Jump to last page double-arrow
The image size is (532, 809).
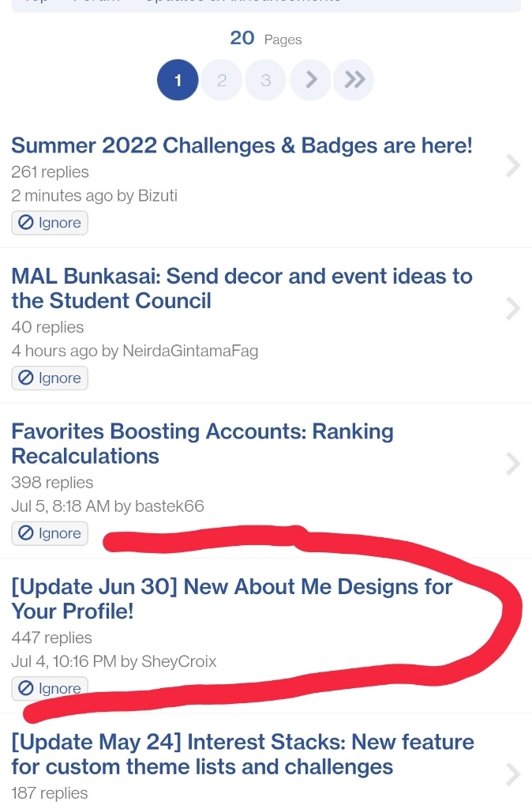click(354, 80)
